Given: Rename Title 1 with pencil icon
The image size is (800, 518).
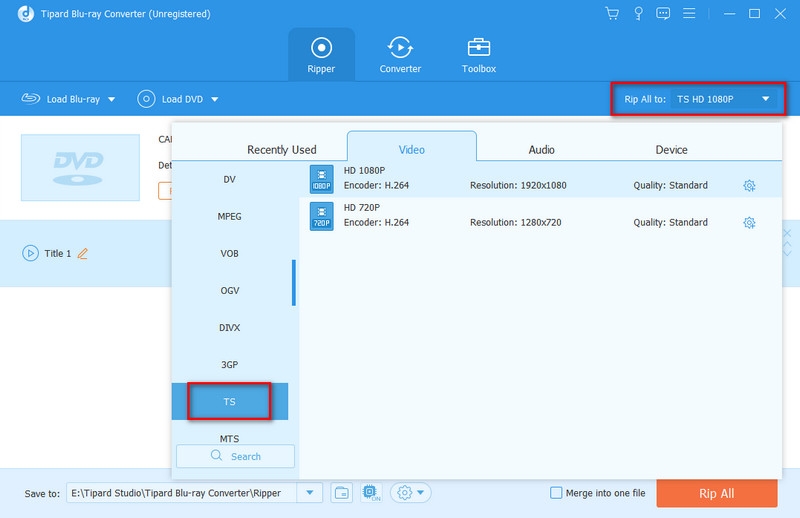Looking at the screenshot, I should (83, 253).
